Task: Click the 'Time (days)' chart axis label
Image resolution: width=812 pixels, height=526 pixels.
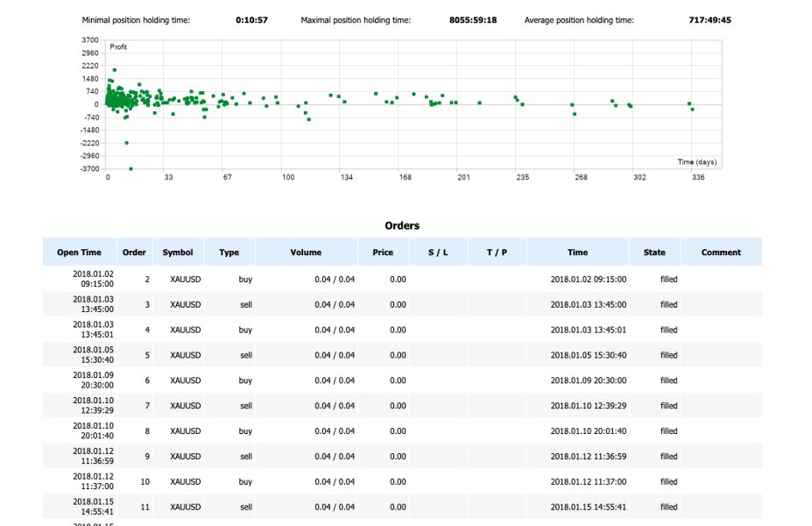Action: click(x=697, y=162)
